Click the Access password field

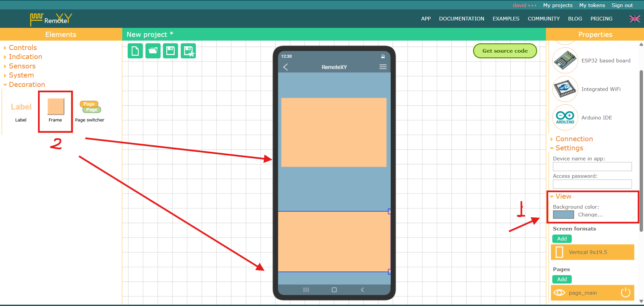tap(592, 184)
